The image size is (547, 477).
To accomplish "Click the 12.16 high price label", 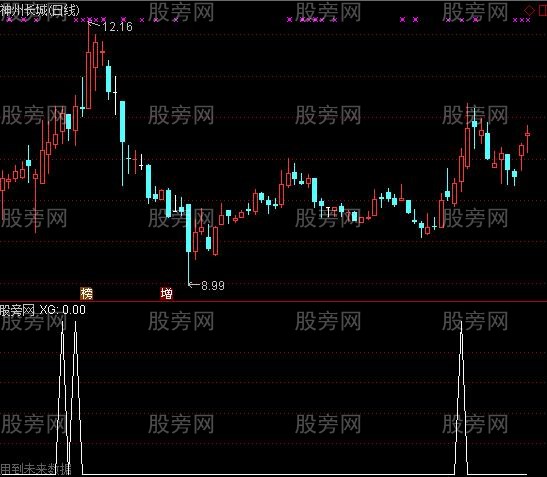I will (117, 27).
